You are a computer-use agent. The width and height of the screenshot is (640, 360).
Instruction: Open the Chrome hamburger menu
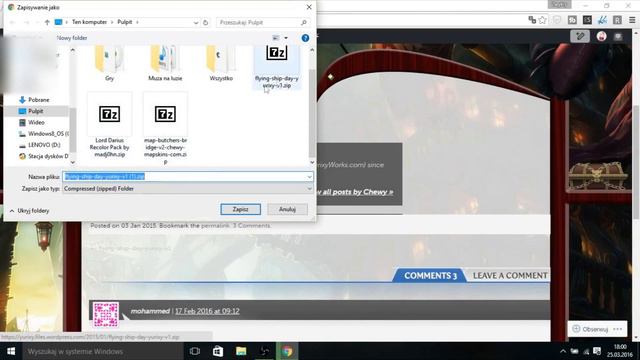click(632, 20)
